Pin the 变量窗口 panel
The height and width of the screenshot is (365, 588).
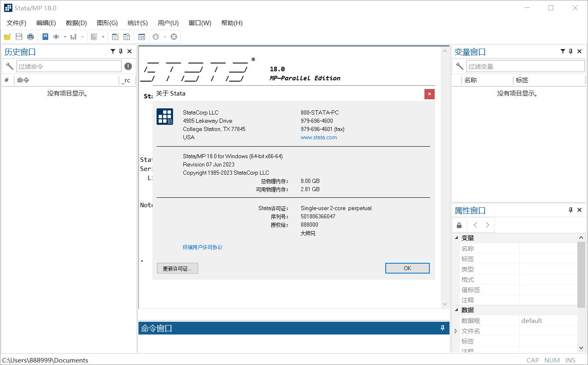(571, 51)
